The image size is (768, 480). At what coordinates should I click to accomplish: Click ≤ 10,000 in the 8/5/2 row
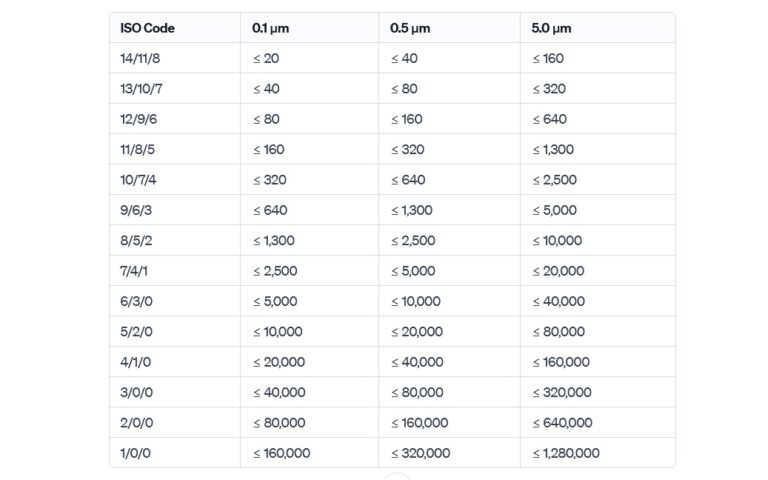557,240
